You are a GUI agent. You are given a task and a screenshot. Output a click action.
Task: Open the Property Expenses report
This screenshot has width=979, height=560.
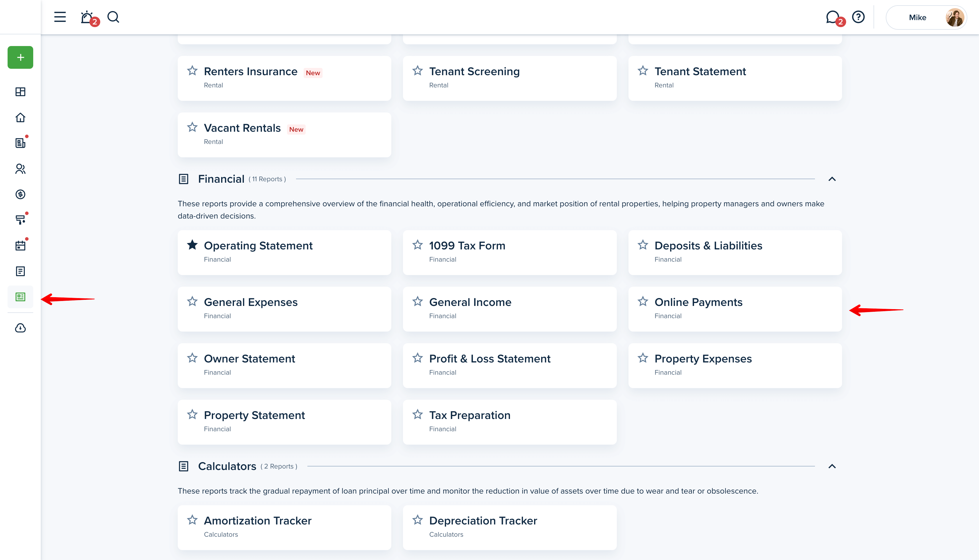tap(735, 366)
